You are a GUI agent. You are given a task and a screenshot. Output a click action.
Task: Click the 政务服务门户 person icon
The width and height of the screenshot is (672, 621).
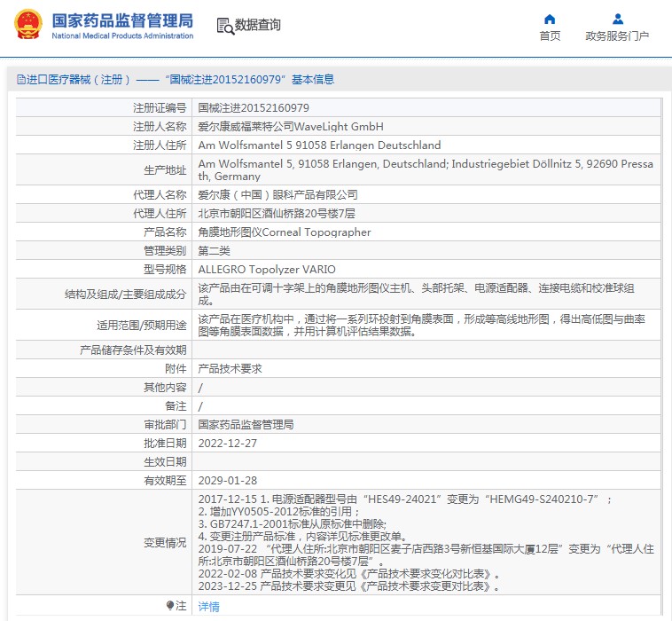click(x=617, y=19)
